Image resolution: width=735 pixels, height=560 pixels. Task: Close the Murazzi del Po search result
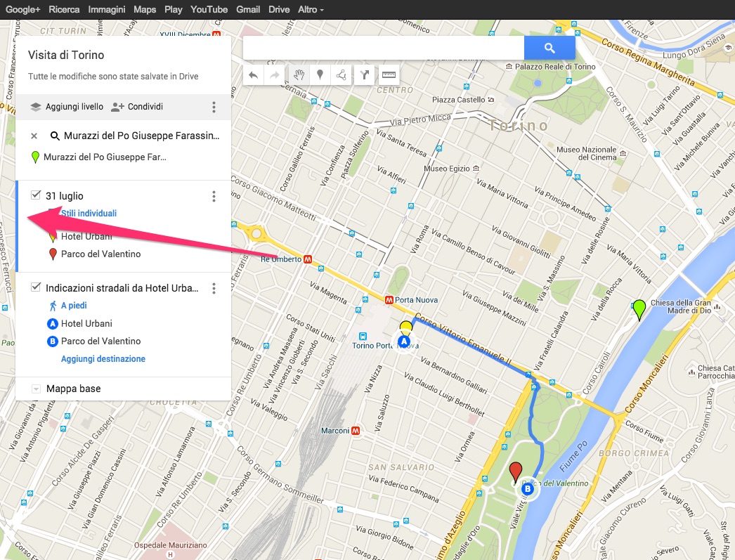pos(34,136)
